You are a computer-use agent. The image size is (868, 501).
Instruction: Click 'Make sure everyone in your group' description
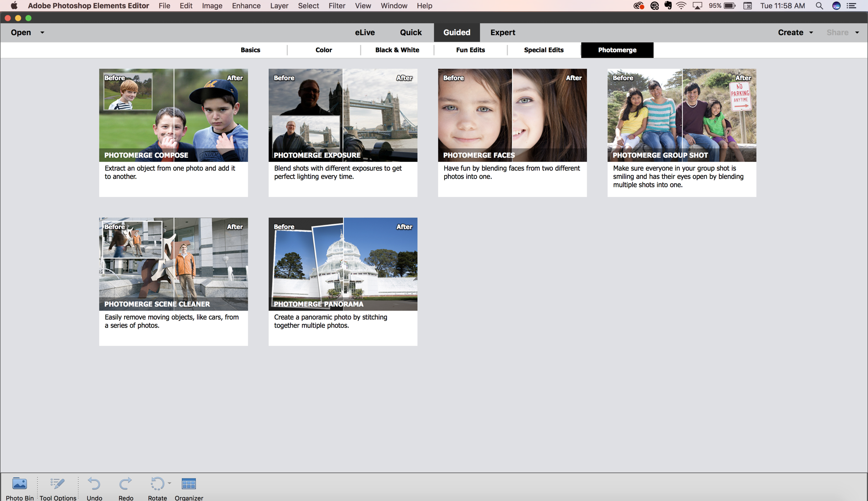(678, 176)
